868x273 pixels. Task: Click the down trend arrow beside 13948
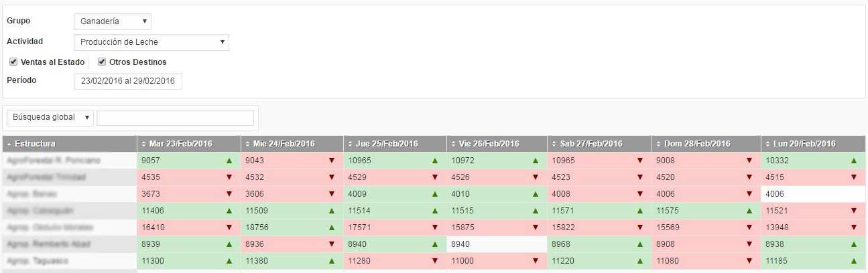click(x=853, y=227)
